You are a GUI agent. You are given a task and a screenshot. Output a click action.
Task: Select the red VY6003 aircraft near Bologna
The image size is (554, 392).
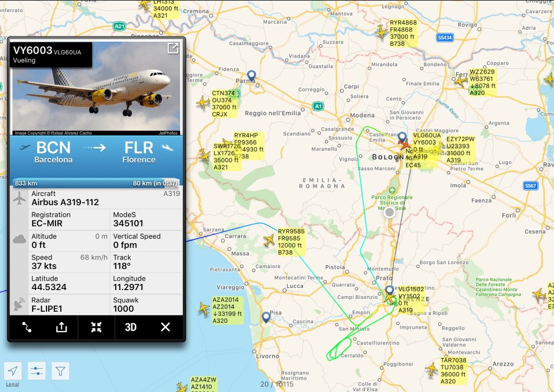pyautogui.click(x=404, y=144)
